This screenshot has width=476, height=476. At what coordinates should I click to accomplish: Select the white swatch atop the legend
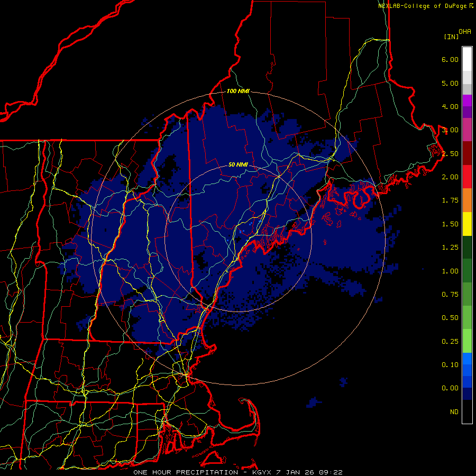pyautogui.click(x=467, y=59)
